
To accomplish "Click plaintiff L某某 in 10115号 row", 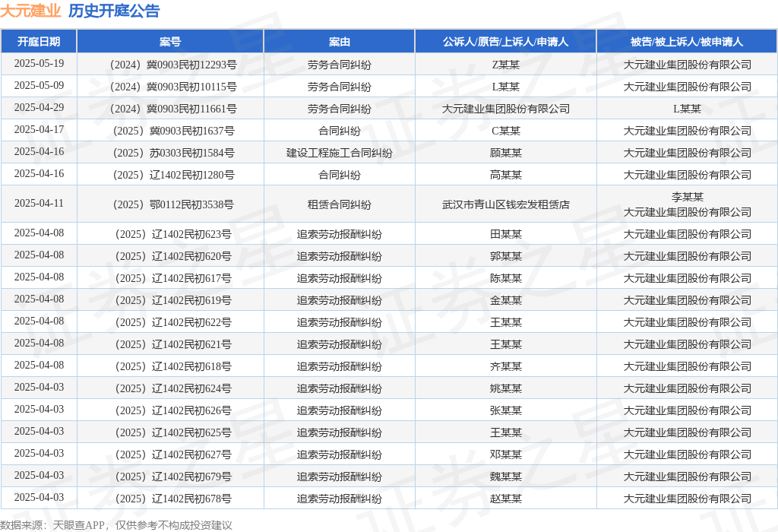I will [505, 87].
